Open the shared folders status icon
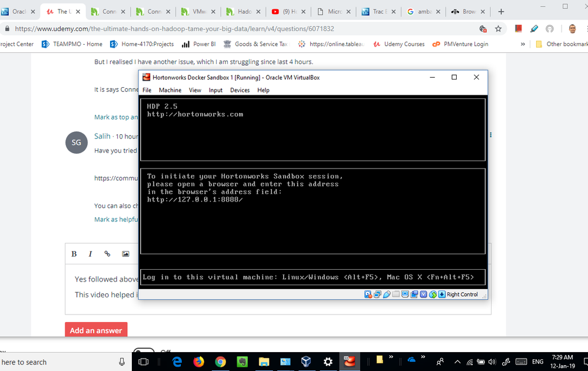 396,294
